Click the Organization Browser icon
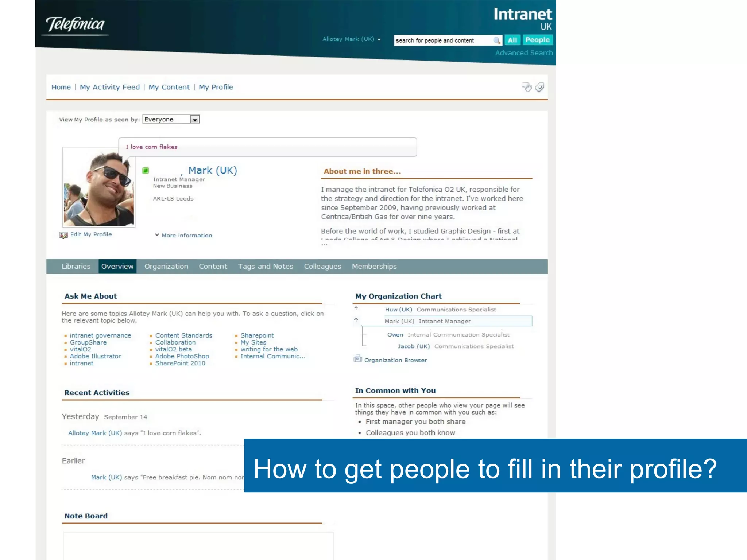The image size is (747, 560). tap(357, 359)
